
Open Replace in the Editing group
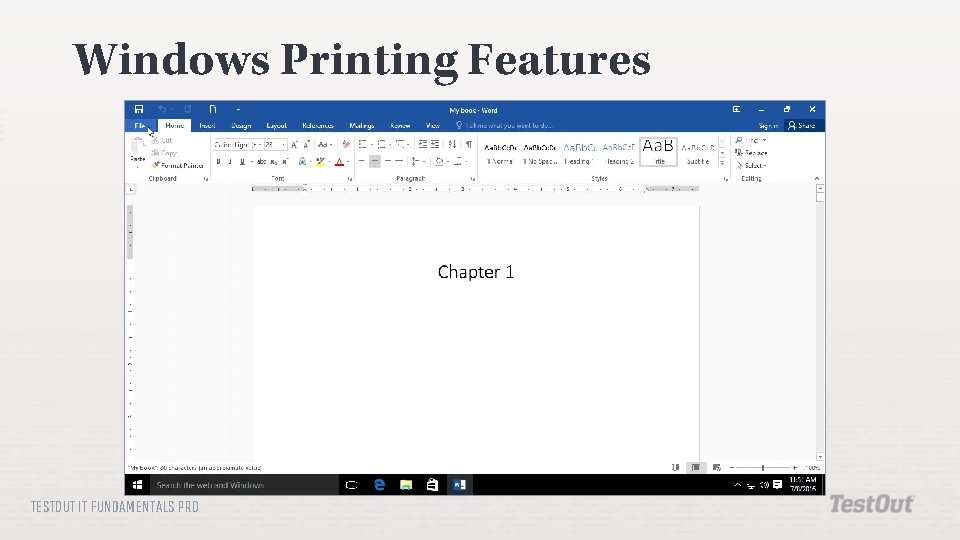(751, 153)
